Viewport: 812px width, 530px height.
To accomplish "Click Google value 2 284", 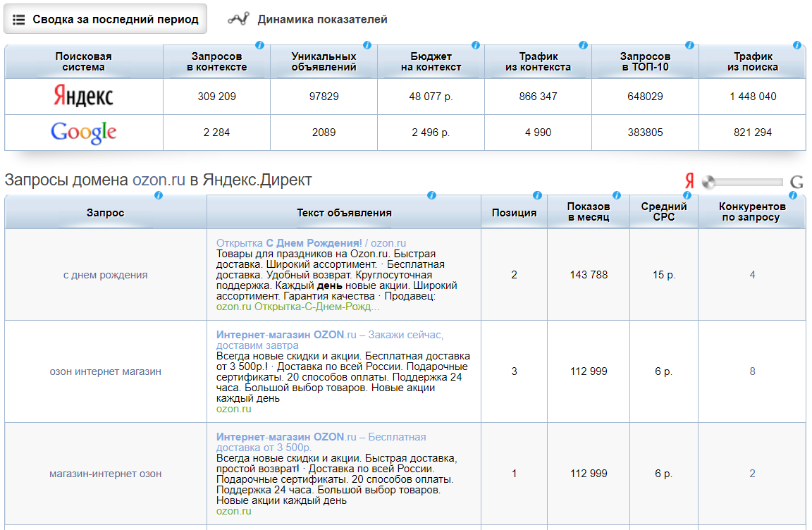I will (x=216, y=132).
